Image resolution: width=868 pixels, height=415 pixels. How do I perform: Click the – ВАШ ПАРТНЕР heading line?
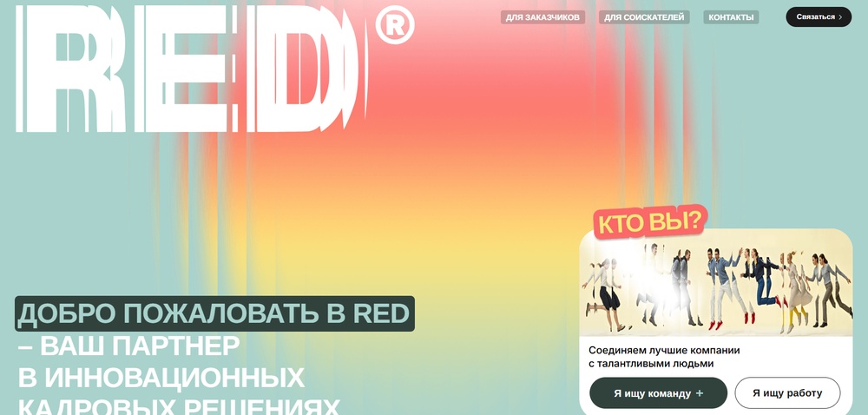(128, 346)
